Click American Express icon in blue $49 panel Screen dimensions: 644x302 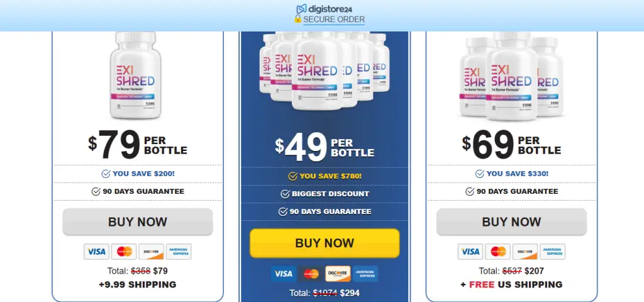pyautogui.click(x=365, y=274)
